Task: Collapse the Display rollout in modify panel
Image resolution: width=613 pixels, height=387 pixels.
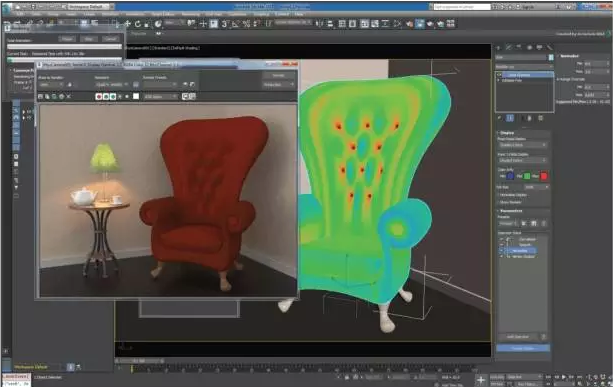Action: [507, 133]
